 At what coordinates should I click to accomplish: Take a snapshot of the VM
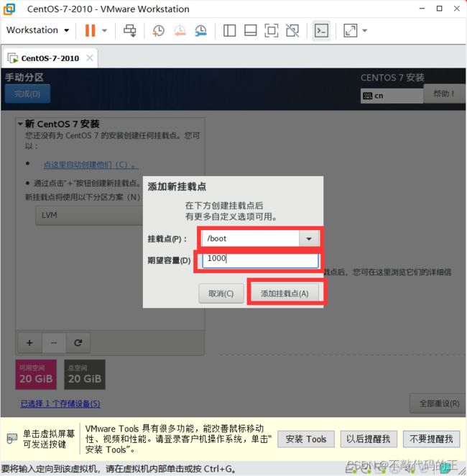[158, 30]
